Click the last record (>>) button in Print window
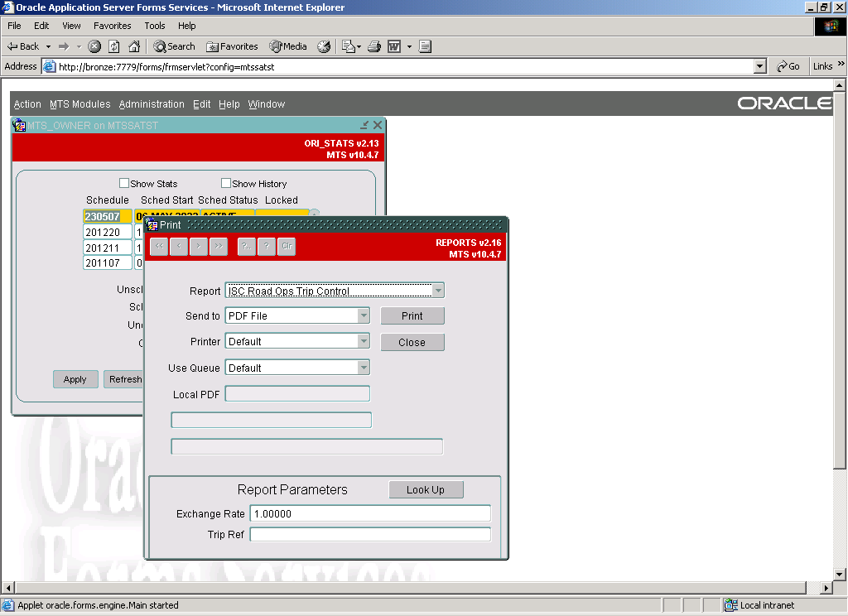848x616 pixels. click(x=219, y=246)
